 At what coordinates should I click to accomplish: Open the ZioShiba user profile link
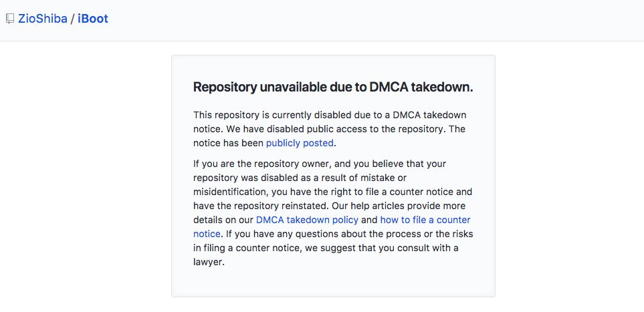(x=43, y=19)
